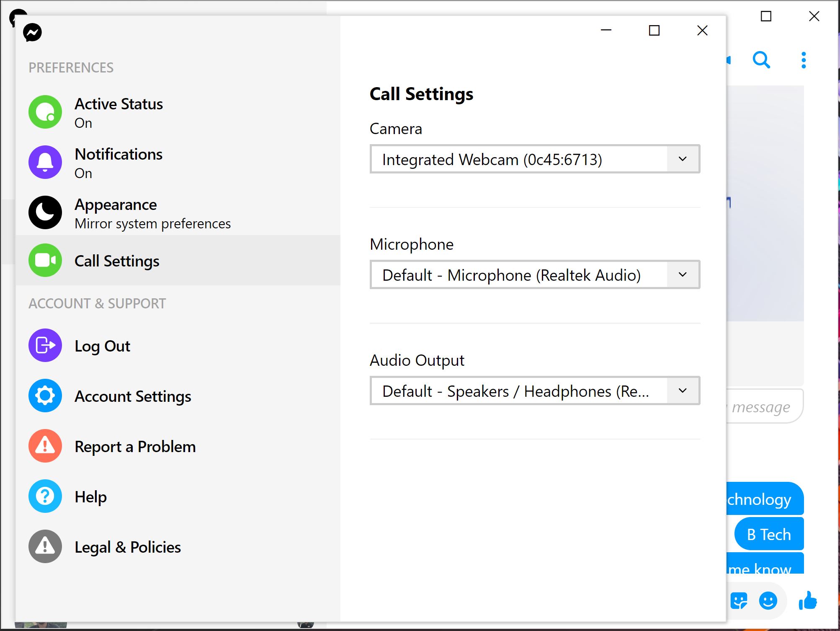Viewport: 840px width, 631px height.
Task: Click the Account Settings gear icon
Action: click(x=45, y=396)
